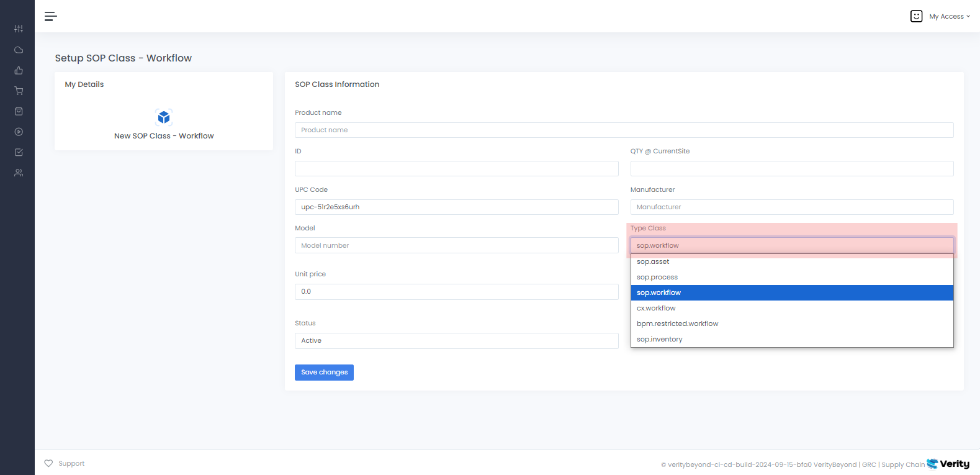Select sop.process in the dropdown list
This screenshot has height=475, width=980.
point(657,278)
